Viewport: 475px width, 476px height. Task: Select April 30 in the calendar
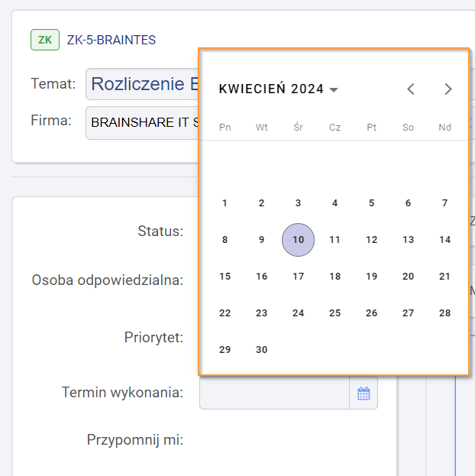coord(262,350)
